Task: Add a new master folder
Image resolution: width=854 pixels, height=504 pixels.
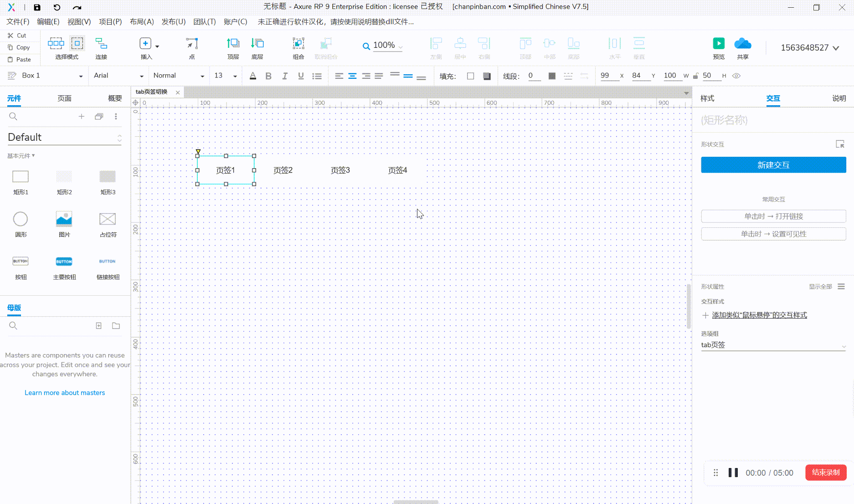Action: 116,326
